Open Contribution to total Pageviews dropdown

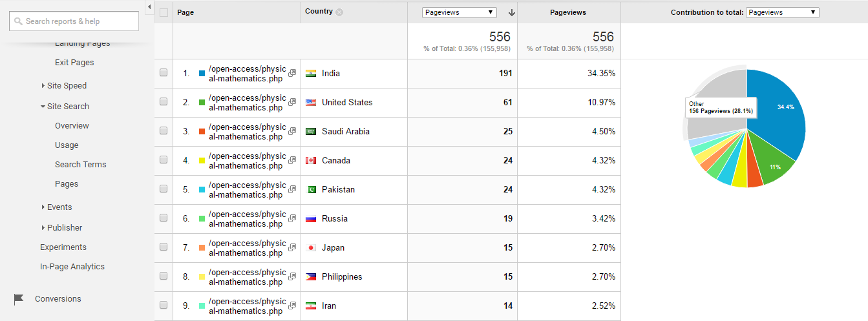[x=782, y=12]
